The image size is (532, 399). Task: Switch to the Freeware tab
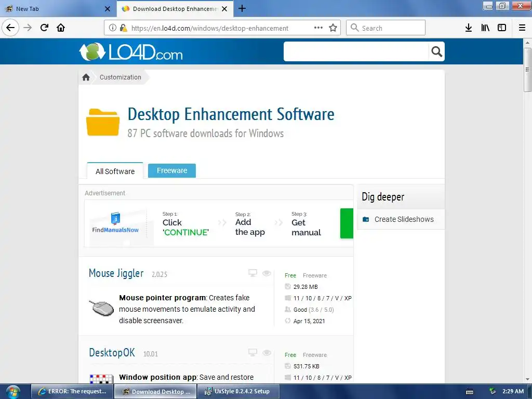tap(171, 170)
